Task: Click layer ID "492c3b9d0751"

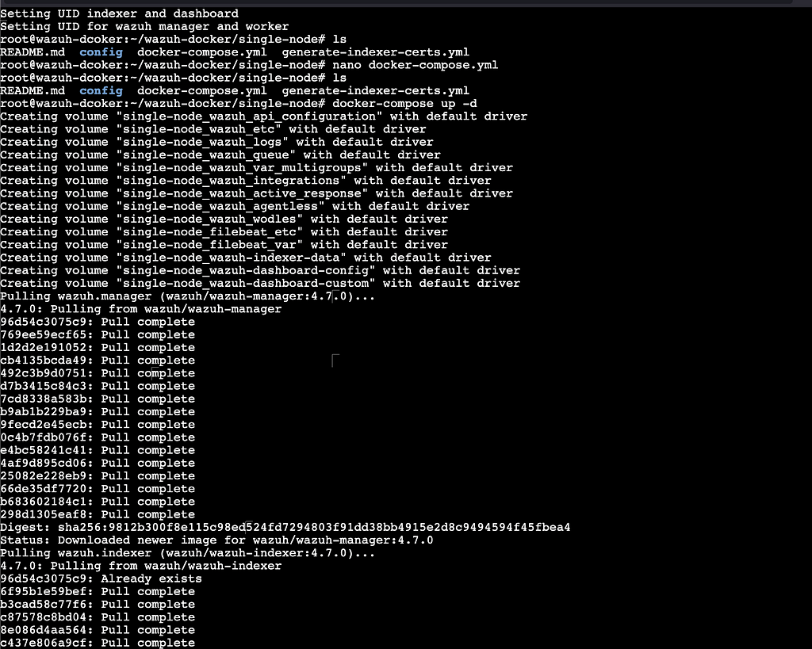Action: 44,373
